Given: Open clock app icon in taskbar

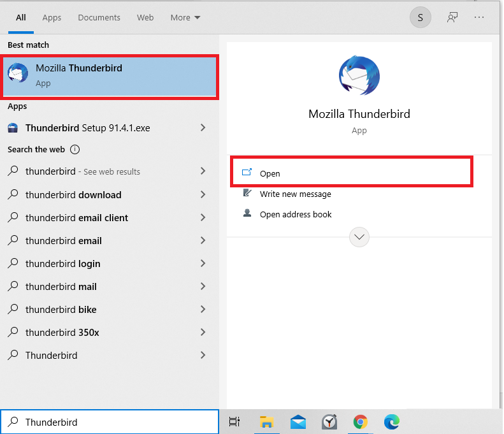Looking at the screenshot, I should point(329,422).
